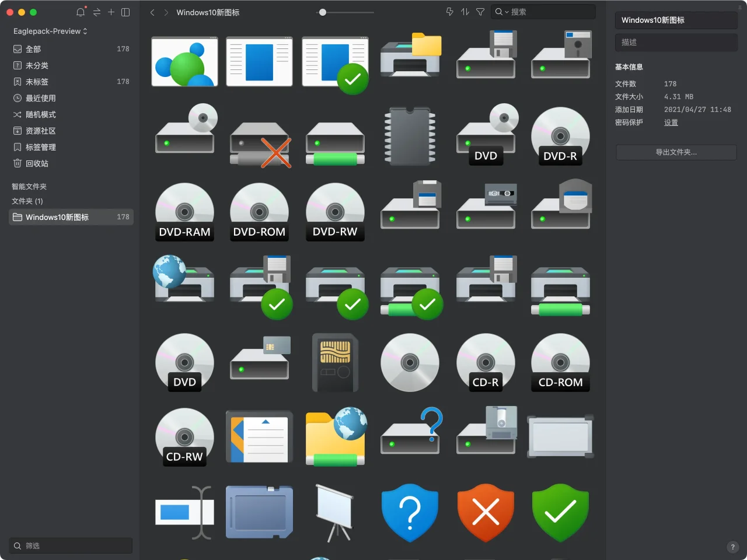The height and width of the screenshot is (560, 747).
Task: Select 未分类 in the sidebar
Action: [71, 65]
